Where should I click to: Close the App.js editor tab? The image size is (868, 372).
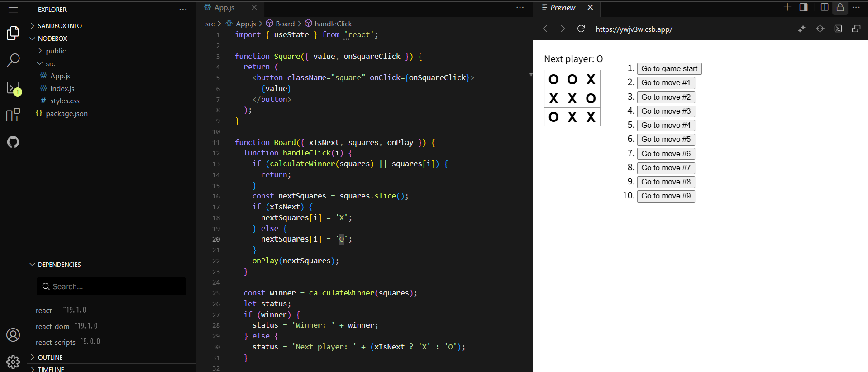254,7
